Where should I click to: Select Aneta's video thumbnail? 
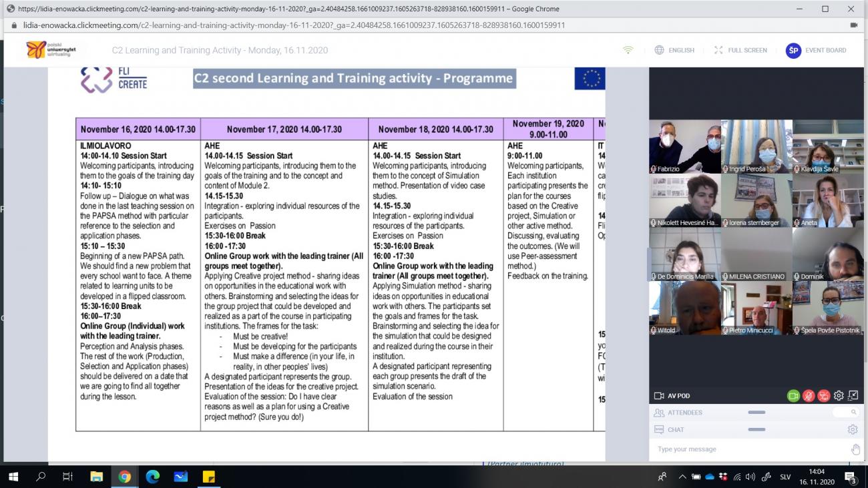point(828,201)
